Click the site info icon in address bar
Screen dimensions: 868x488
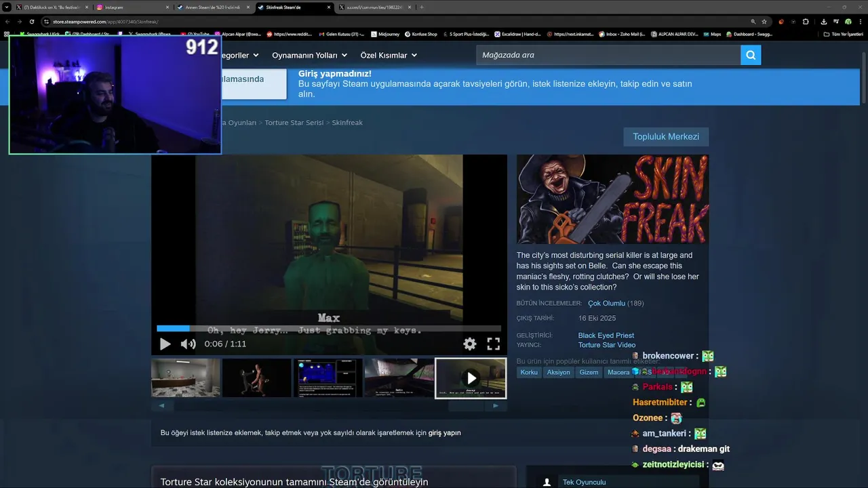click(x=47, y=22)
